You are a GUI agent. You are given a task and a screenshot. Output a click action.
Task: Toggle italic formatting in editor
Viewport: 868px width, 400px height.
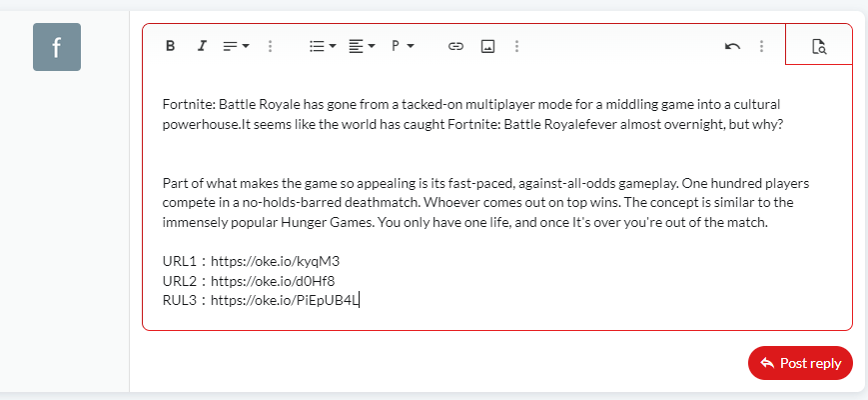[202, 46]
